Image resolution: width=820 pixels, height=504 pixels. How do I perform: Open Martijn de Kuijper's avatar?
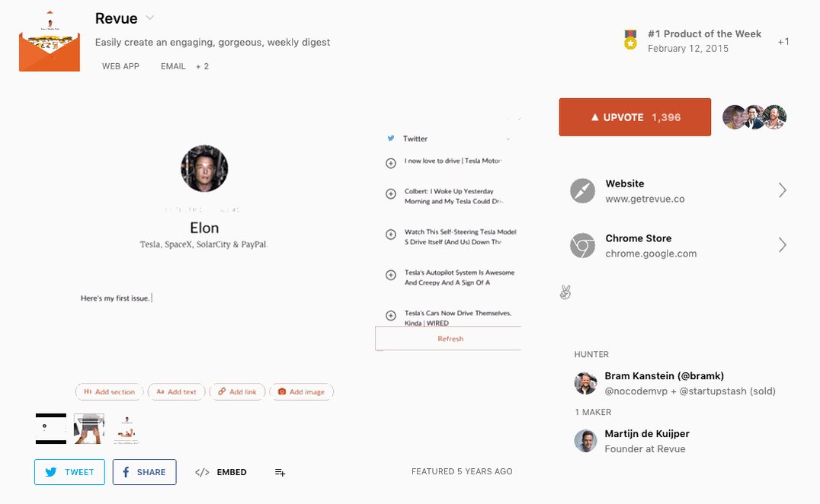coord(586,441)
